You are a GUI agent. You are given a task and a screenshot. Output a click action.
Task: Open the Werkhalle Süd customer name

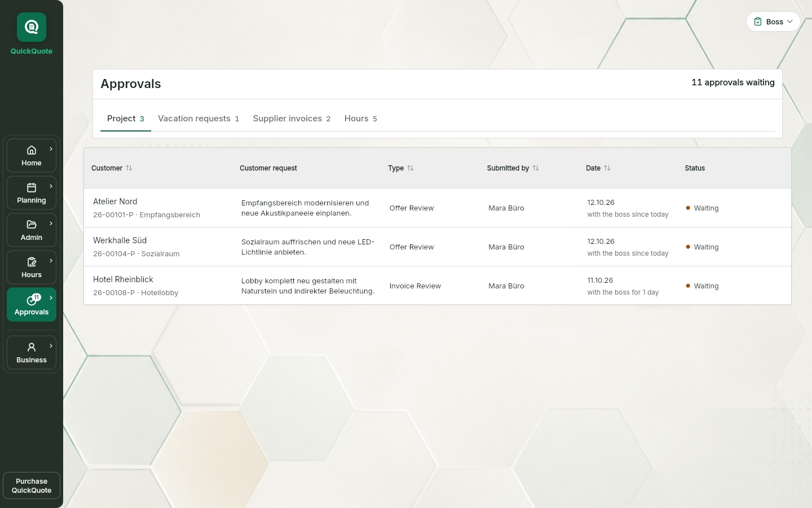[x=120, y=240]
